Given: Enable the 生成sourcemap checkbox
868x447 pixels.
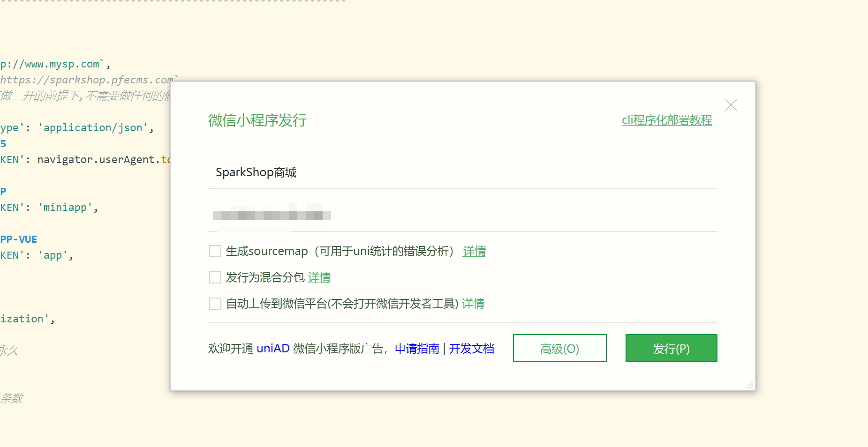Looking at the screenshot, I should [215, 251].
